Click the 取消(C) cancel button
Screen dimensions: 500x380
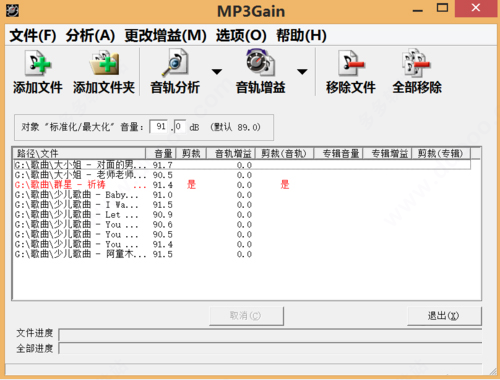pos(246,316)
